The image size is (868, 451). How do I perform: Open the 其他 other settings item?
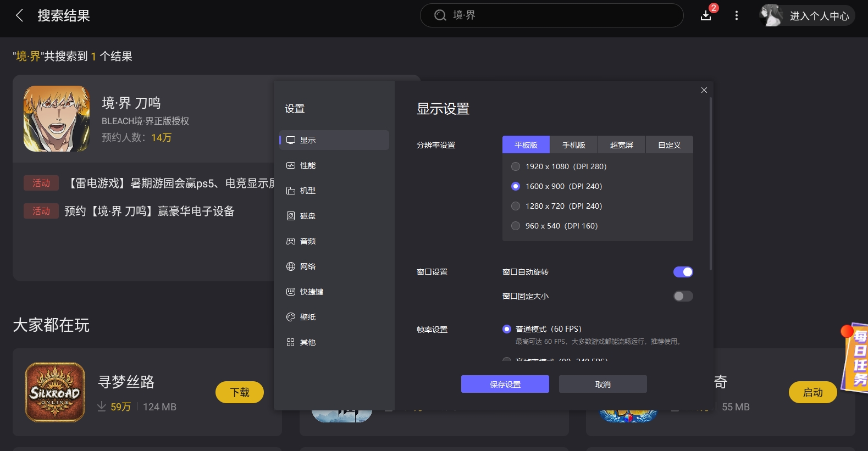pyautogui.click(x=334, y=342)
